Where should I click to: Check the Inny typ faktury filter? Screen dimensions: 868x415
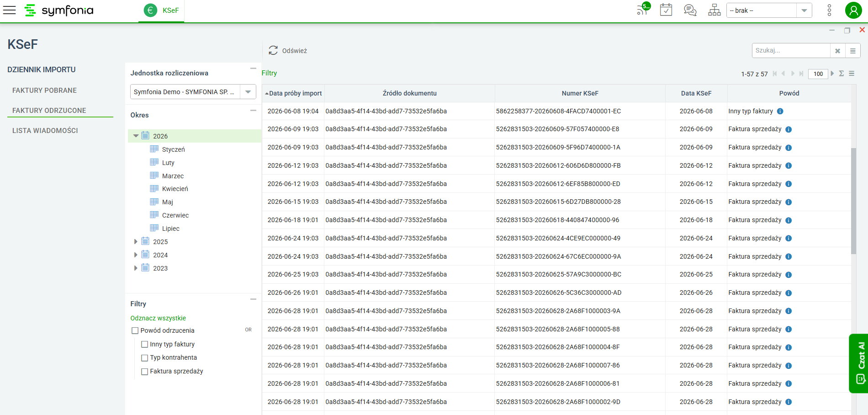(x=144, y=345)
